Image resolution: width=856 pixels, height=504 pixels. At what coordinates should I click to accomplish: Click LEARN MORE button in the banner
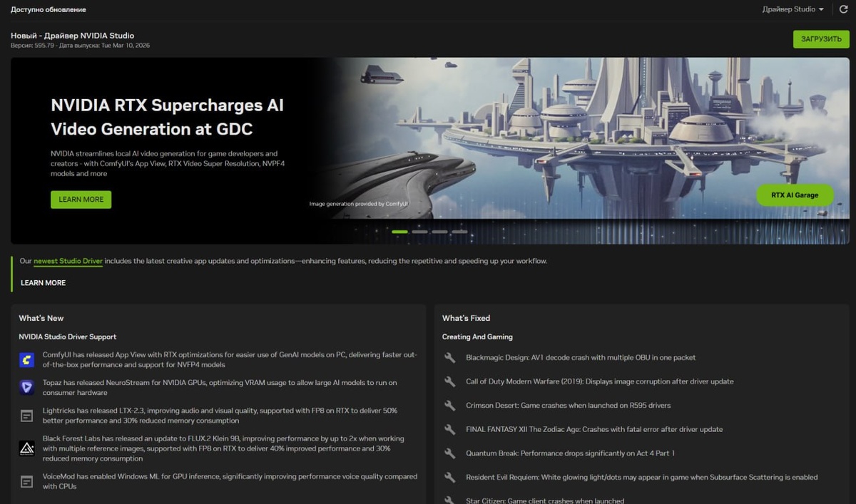point(81,200)
